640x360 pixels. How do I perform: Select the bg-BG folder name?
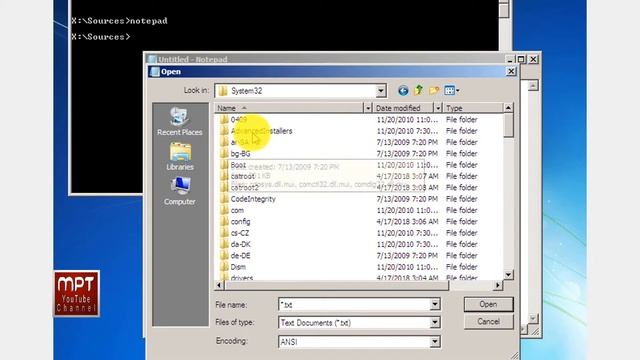click(240, 154)
